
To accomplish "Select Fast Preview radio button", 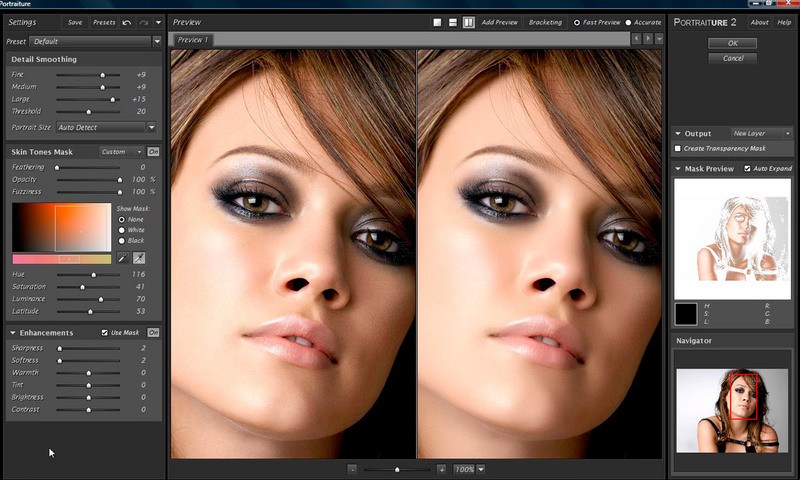I will (x=577, y=22).
